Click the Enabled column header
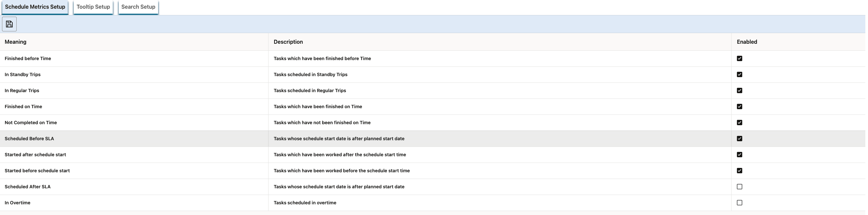The image size is (868, 215). (x=747, y=42)
